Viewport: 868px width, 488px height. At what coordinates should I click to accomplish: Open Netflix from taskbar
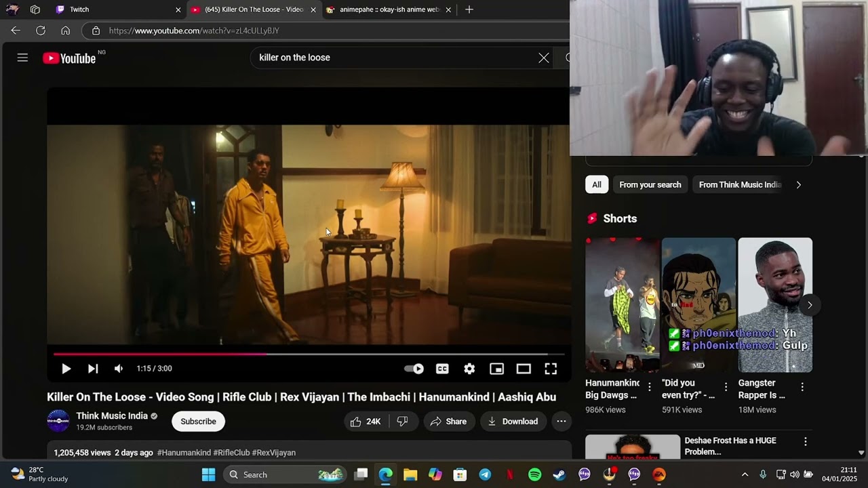tap(510, 474)
